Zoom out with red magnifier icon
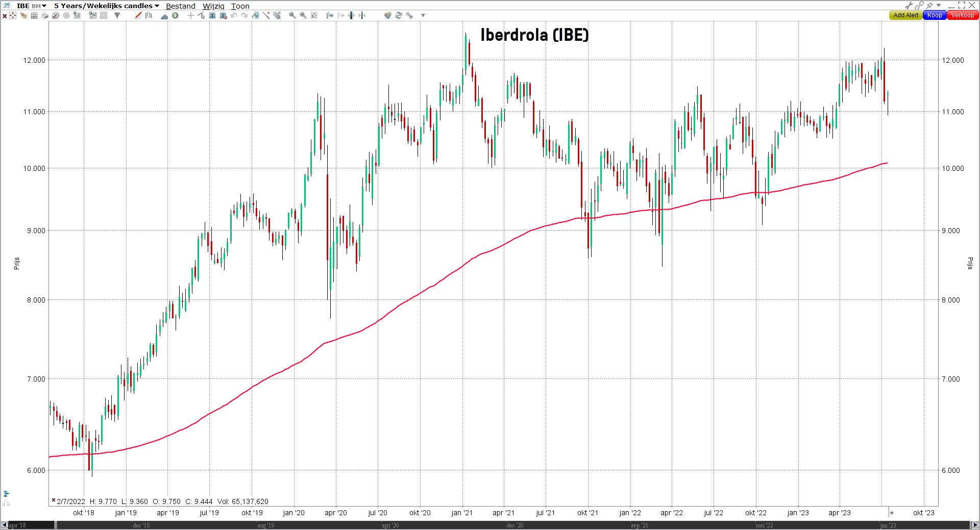Screen dimensions: 980x530 (x=303, y=15)
